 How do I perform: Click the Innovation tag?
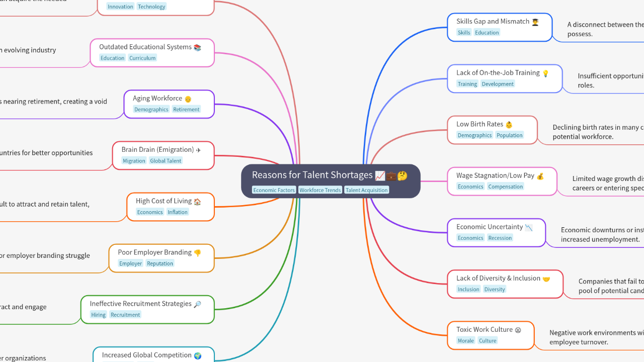(120, 7)
